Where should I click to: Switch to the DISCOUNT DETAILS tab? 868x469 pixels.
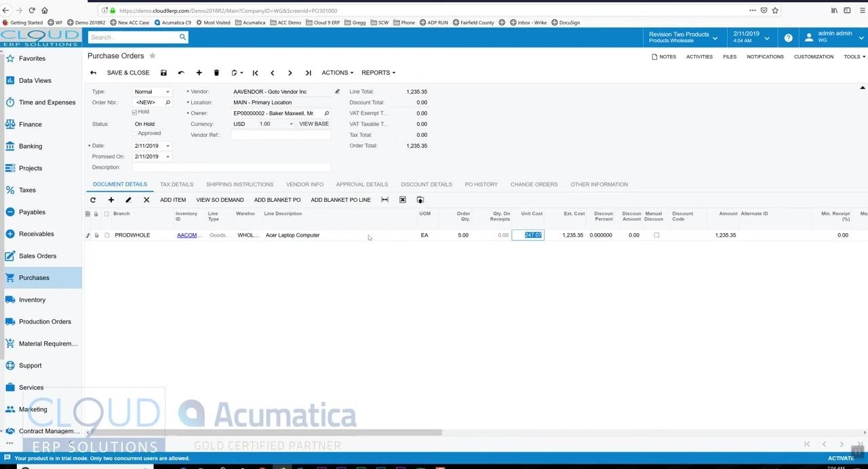pos(427,184)
